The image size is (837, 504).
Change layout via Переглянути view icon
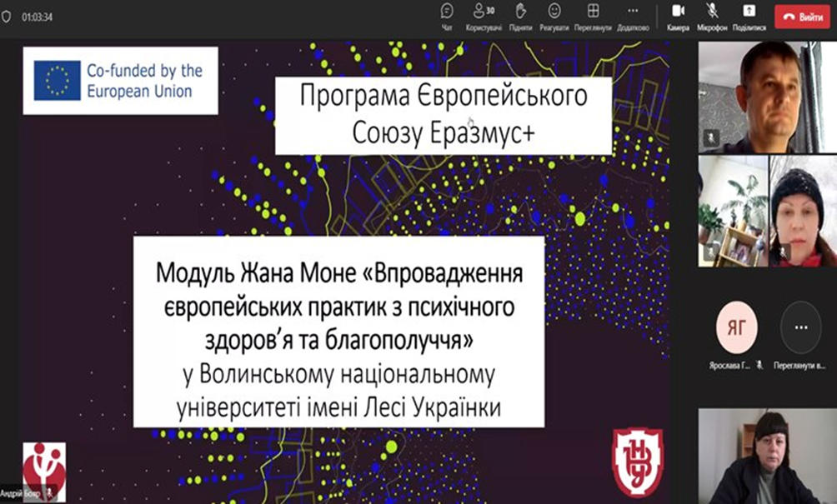pyautogui.click(x=593, y=15)
